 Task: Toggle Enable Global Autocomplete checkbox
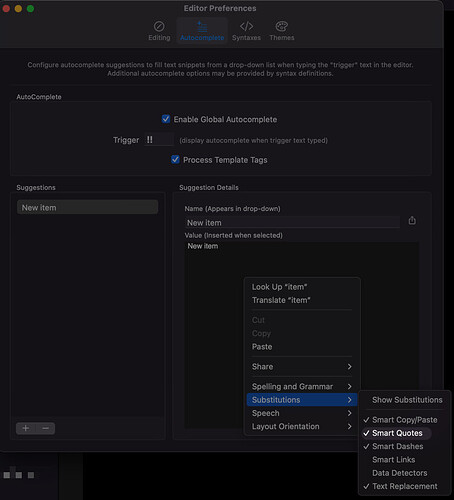(166, 119)
